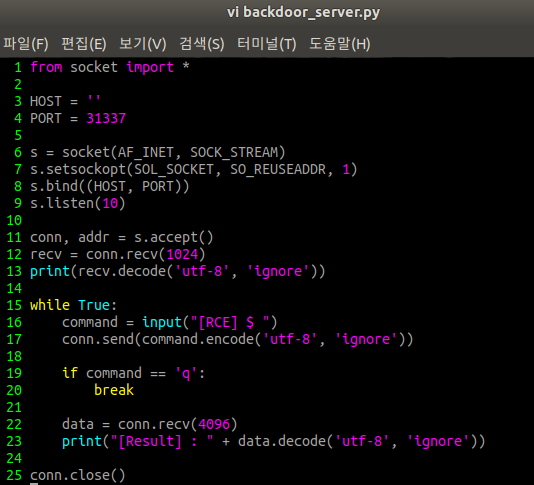Click 'print' on line 13
The image size is (534, 485).
click(50, 271)
